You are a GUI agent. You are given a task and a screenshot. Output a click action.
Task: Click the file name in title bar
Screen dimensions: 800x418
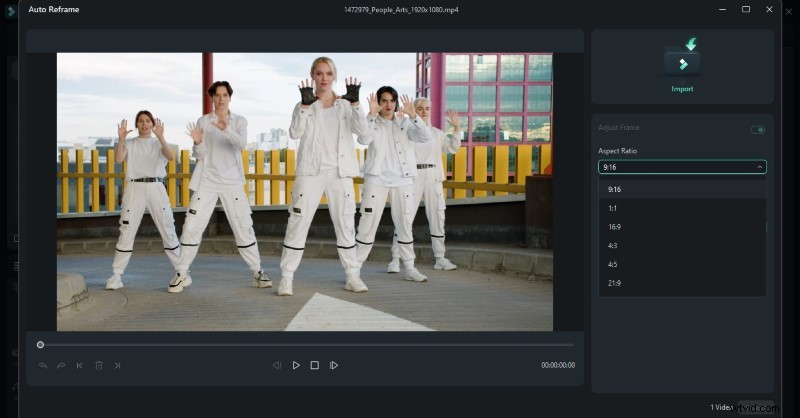(401, 10)
